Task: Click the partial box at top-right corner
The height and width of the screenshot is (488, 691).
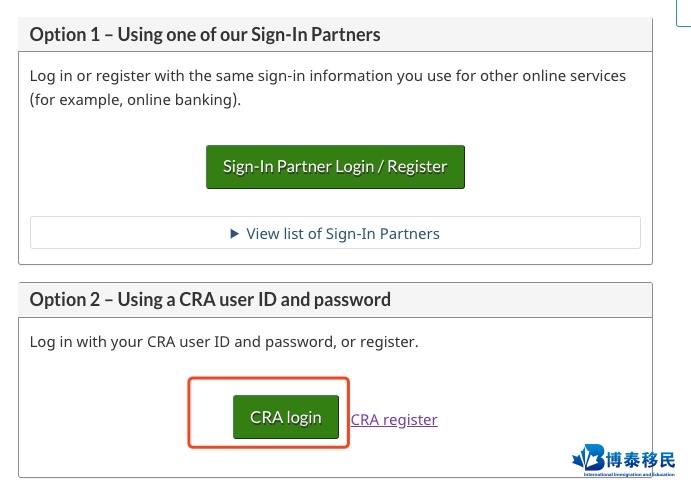Action: pyautogui.click(x=684, y=13)
